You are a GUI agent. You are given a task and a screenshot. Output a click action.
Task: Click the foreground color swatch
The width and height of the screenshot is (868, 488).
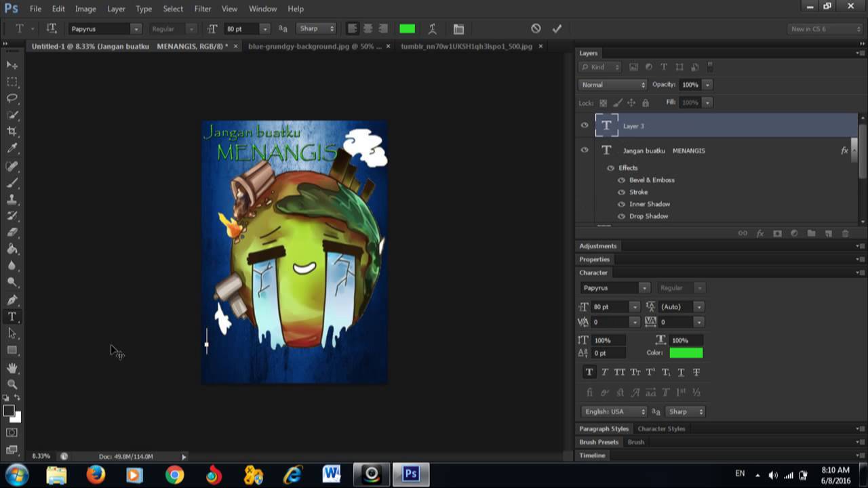[x=9, y=411]
